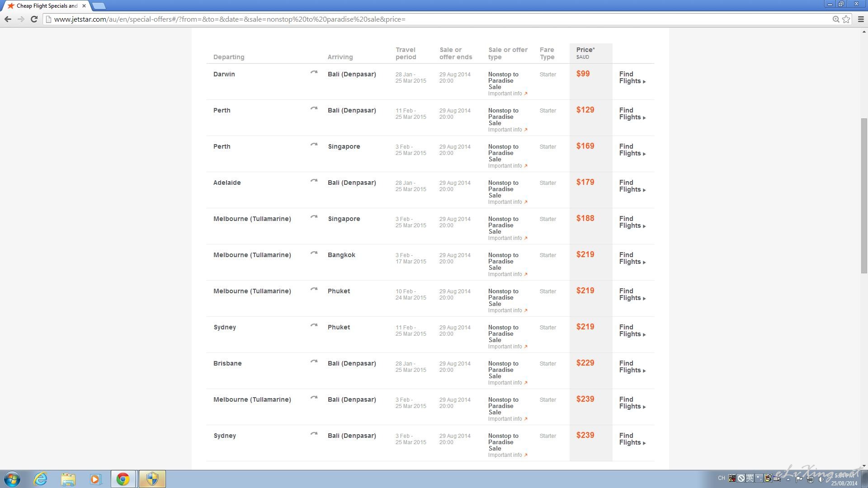Find Flights from Melbourne to Bangkok
The image size is (868, 488).
tap(632, 258)
